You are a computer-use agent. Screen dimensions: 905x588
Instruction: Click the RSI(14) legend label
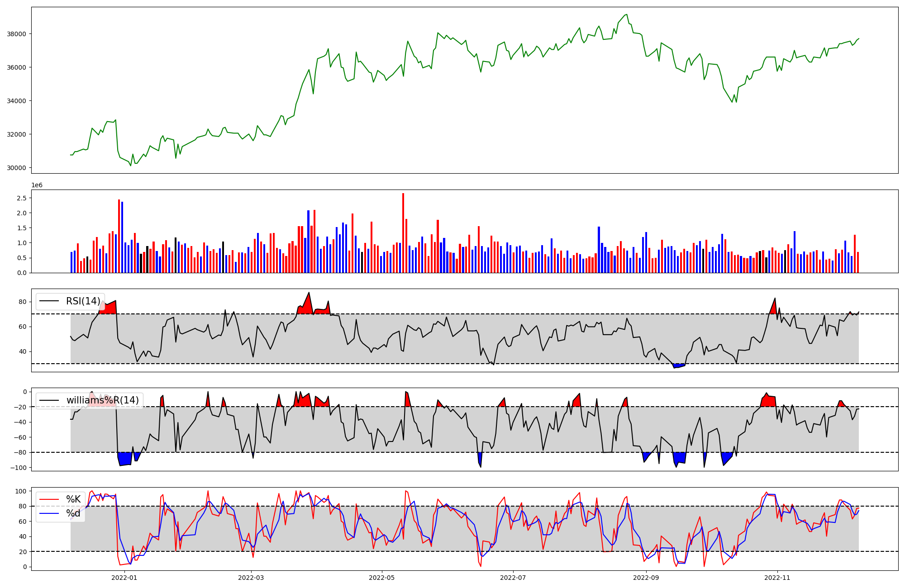(x=83, y=301)
